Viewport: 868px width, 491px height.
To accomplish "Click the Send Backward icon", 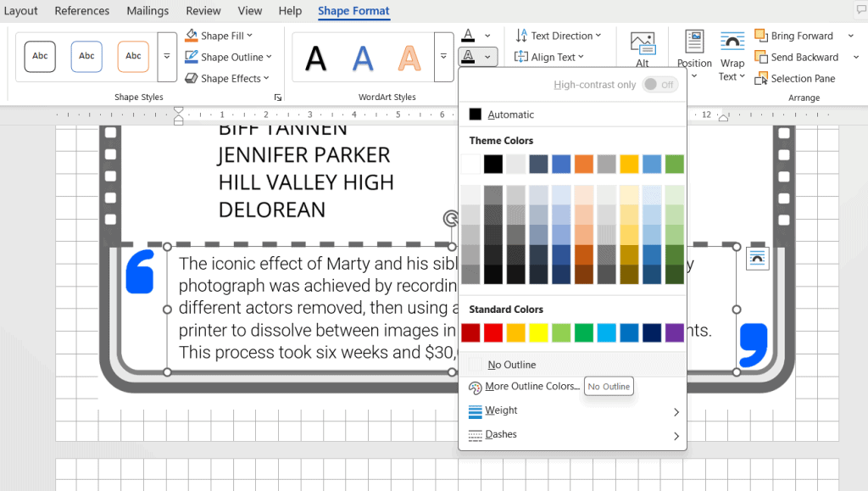I will (x=760, y=57).
